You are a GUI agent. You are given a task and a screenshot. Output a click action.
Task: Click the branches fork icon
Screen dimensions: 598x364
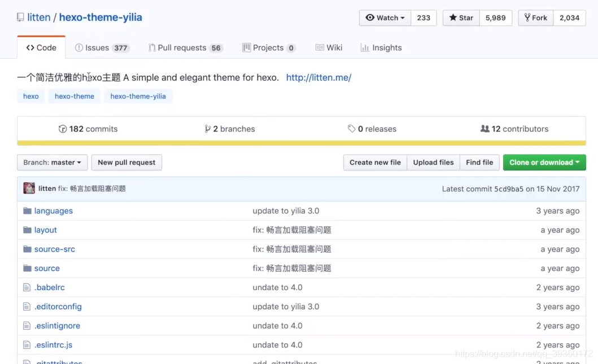coord(207,129)
